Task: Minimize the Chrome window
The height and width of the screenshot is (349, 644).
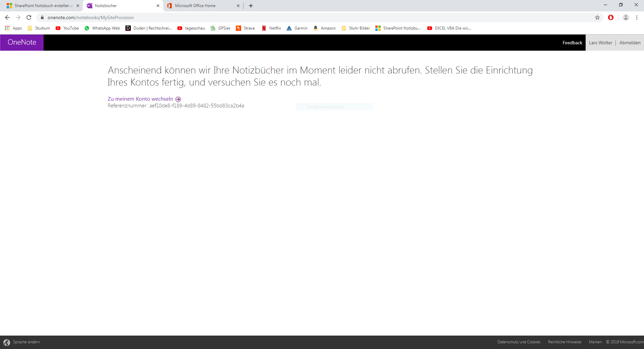Action: tap(605, 5)
